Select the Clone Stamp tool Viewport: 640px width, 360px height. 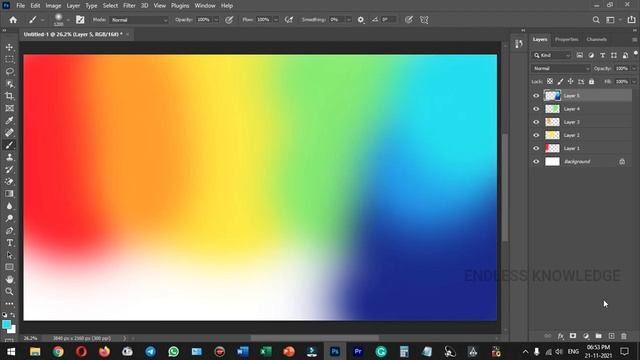(9, 158)
